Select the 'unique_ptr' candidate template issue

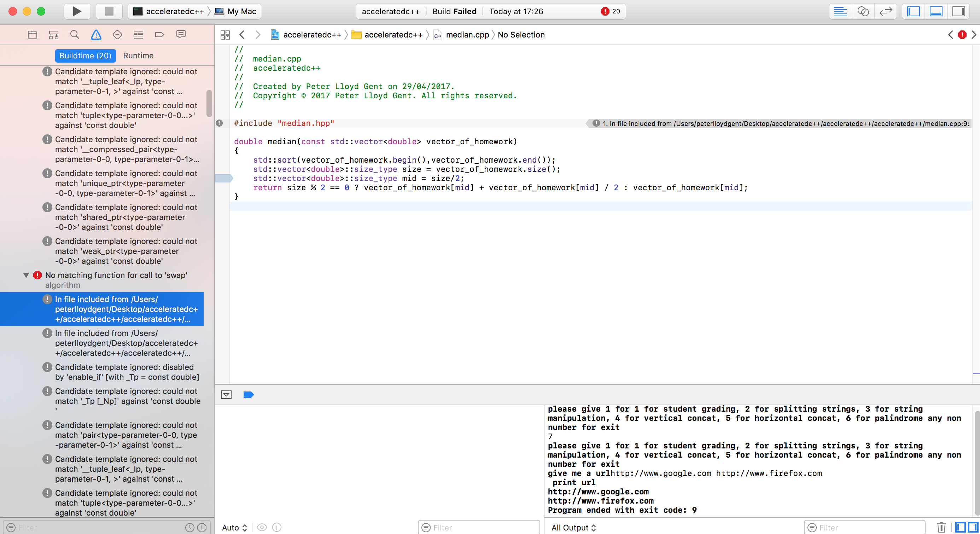[x=102, y=184]
